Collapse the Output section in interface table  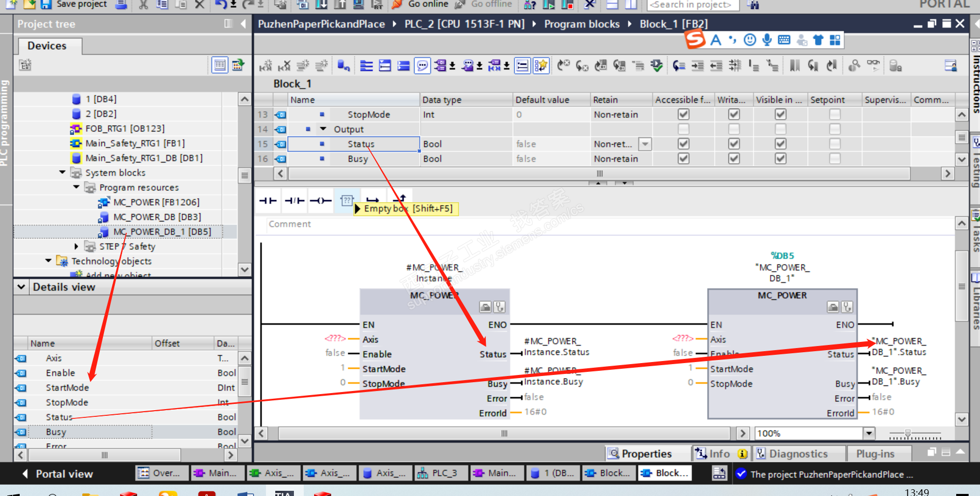click(323, 129)
